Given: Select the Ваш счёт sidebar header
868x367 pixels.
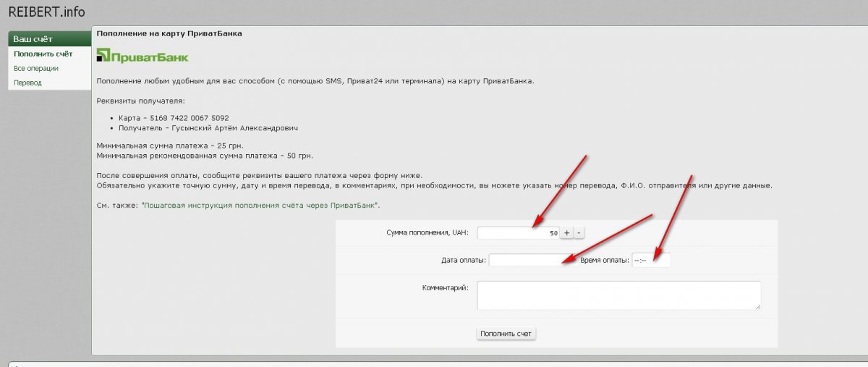Looking at the screenshot, I should pyautogui.click(x=49, y=39).
